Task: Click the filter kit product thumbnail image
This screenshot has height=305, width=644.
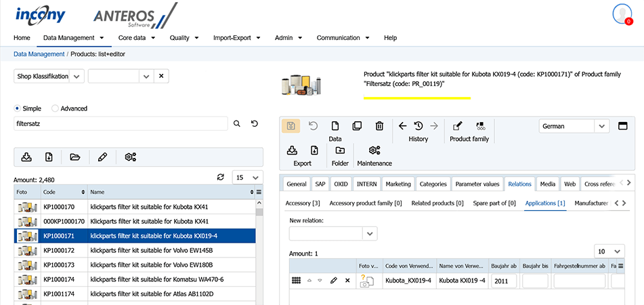Action: coord(301,84)
